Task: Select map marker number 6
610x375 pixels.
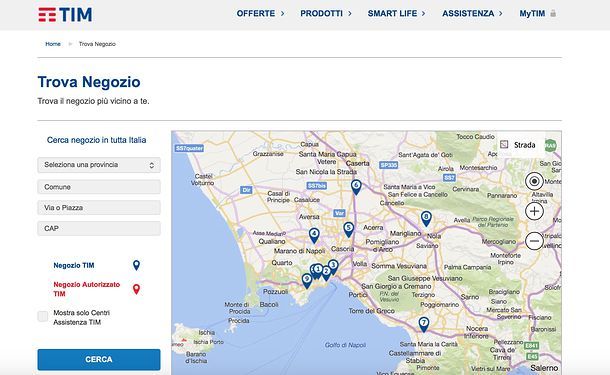Action: [356, 187]
